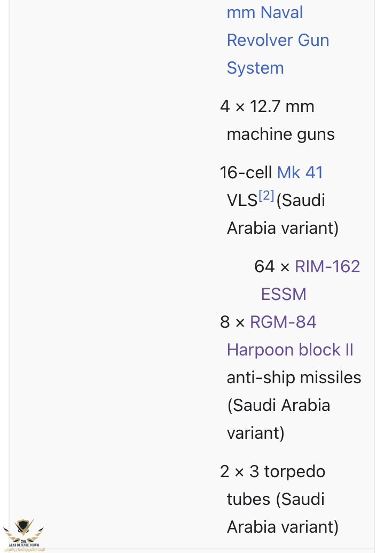Open citation reference [2] superscript
The width and height of the screenshot is (392, 553).
(x=266, y=196)
